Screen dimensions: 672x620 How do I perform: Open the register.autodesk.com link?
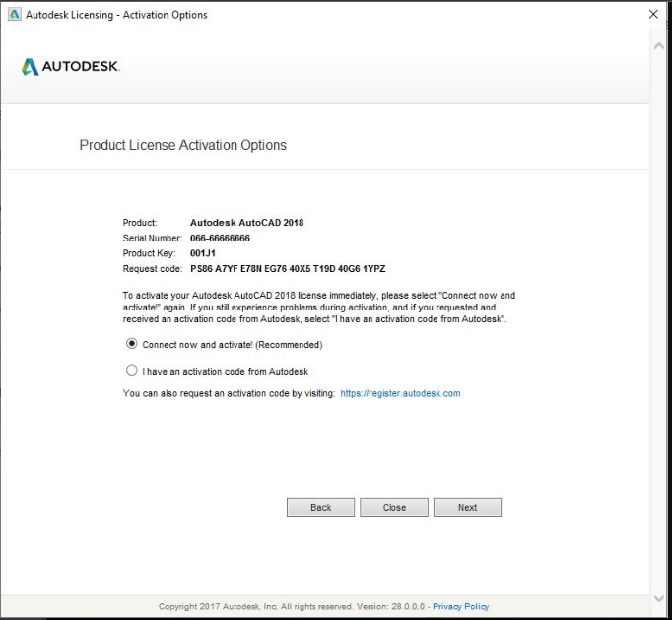[400, 393]
